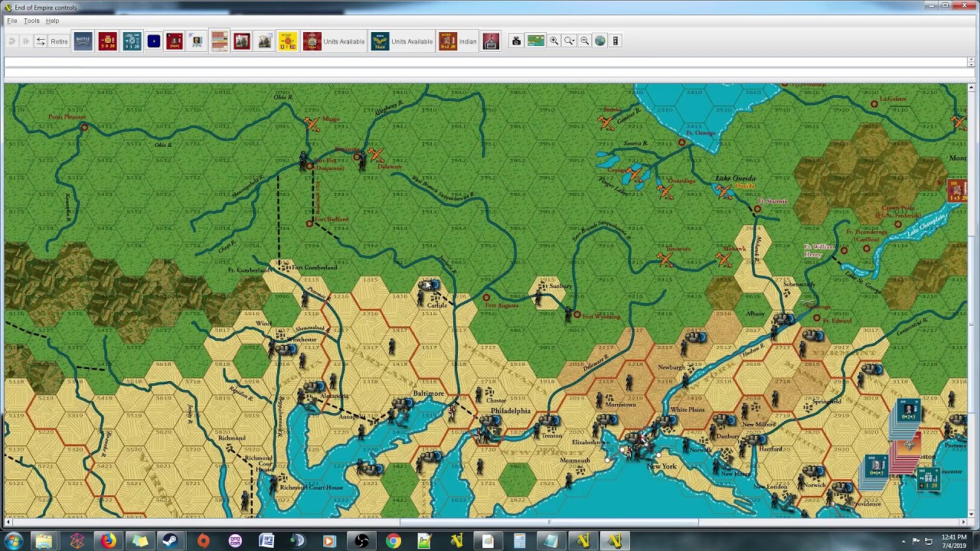Click the red-framed ship picture icon
Screen dimensions: 980x551
coord(242,41)
